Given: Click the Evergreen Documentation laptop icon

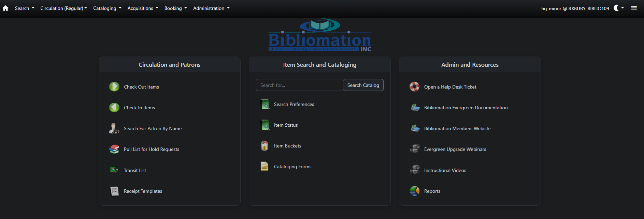Looking at the screenshot, I should [415, 108].
